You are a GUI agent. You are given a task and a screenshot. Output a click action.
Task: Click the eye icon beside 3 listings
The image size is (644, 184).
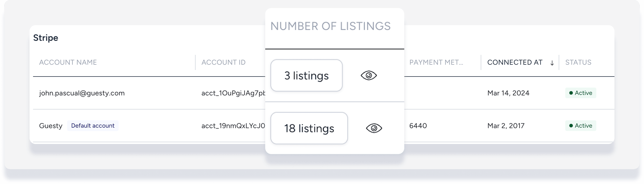pos(369,76)
